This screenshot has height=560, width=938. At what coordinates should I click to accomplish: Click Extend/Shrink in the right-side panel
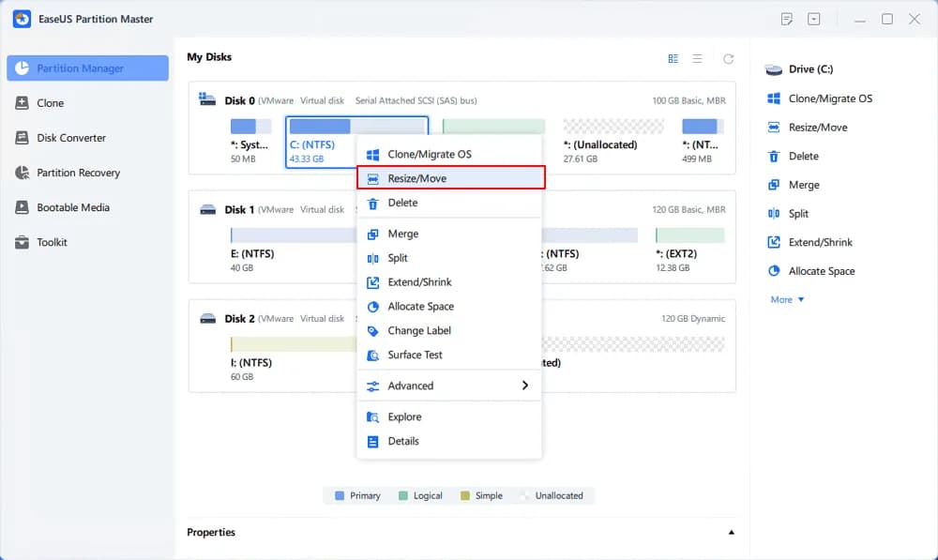point(820,242)
